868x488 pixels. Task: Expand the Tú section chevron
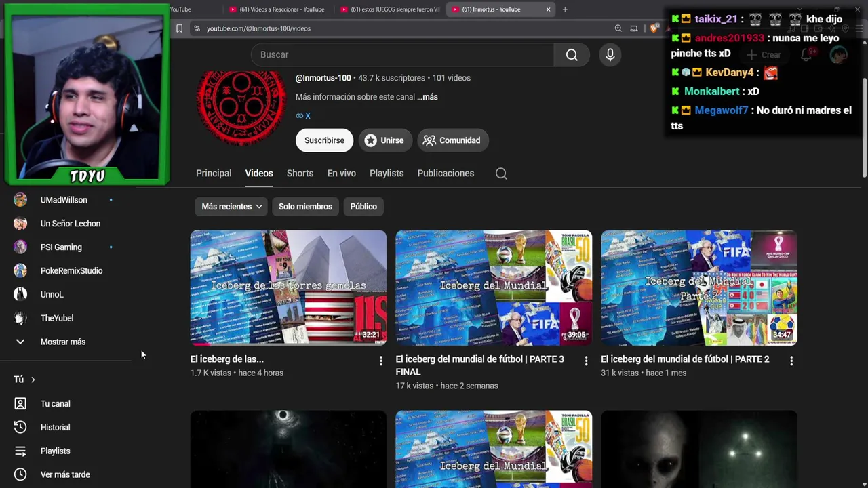[33, 380]
